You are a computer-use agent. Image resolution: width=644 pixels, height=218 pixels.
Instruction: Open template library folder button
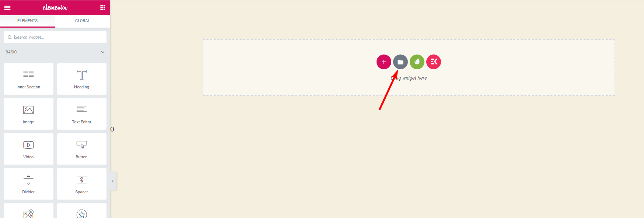[x=400, y=62]
